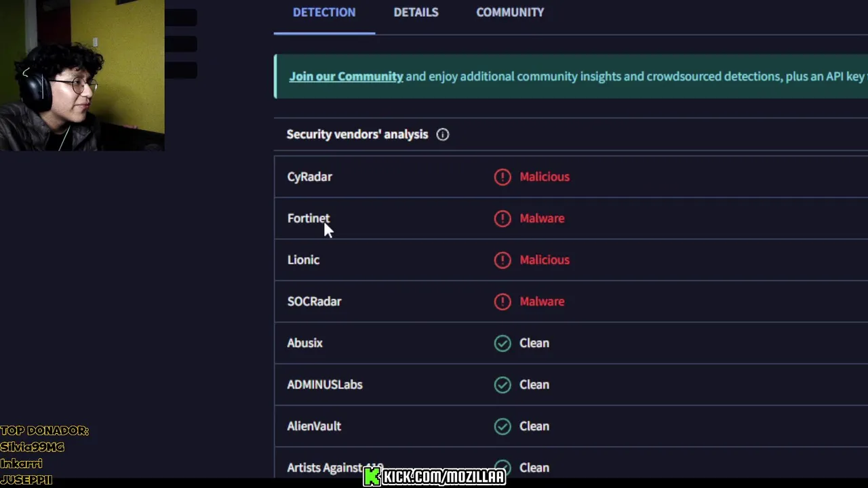Click the Malware alert icon for Fortinet
The image size is (868, 488).
point(502,218)
